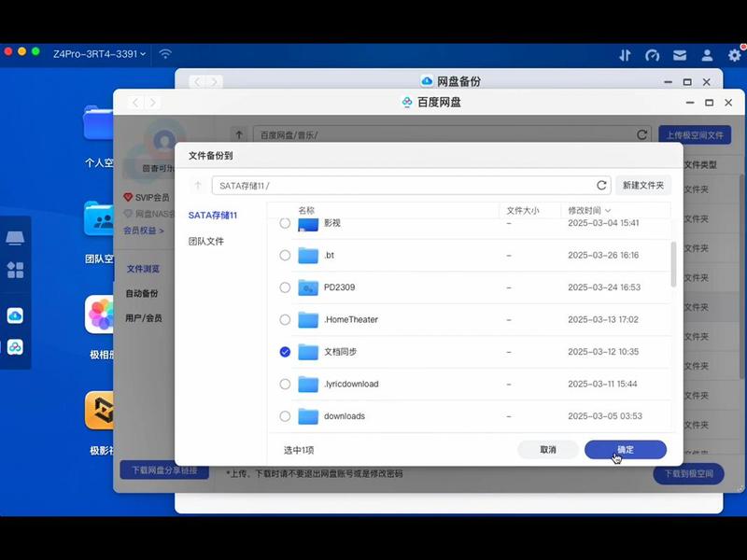Open the 百度网盘 icon in the dock
This screenshot has height=560, width=747.
point(15,347)
